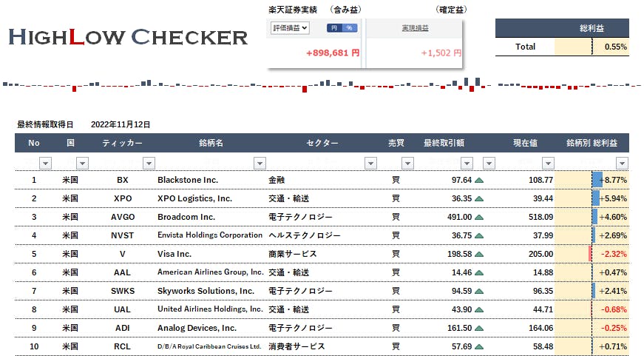Open the 銘柄別 総利益 column filter
Viewport: 644px width, 356px height.
[x=622, y=163]
